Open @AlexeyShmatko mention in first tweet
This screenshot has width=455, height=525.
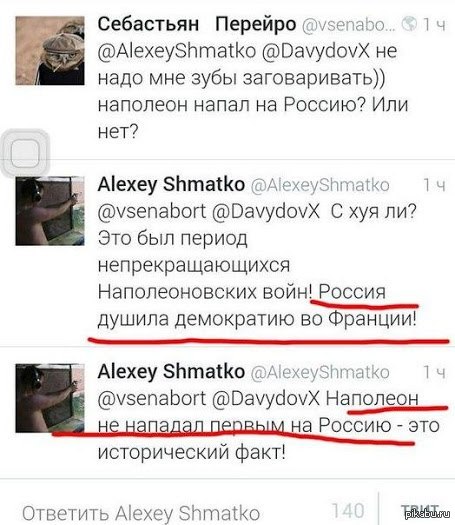click(x=177, y=51)
